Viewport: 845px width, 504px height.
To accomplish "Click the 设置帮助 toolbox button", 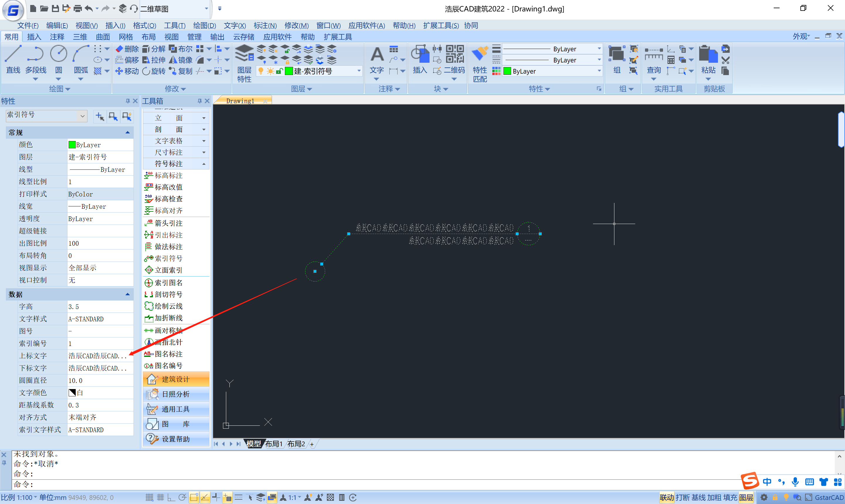I will tap(176, 439).
